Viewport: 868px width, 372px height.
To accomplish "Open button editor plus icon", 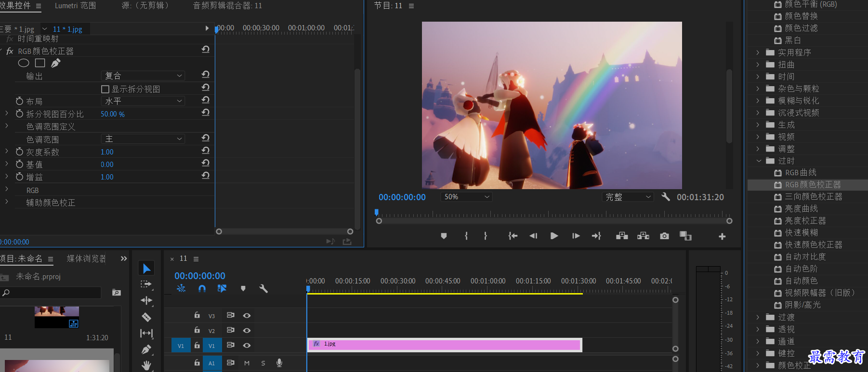I will (x=722, y=236).
